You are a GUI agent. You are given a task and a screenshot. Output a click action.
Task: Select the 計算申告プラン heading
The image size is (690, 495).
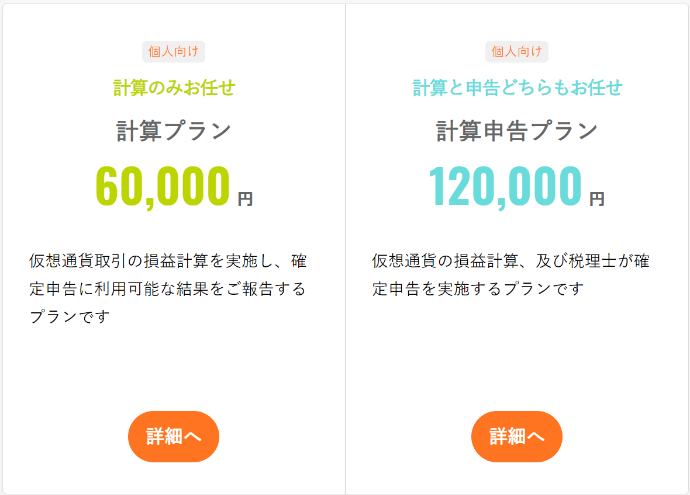point(517,131)
